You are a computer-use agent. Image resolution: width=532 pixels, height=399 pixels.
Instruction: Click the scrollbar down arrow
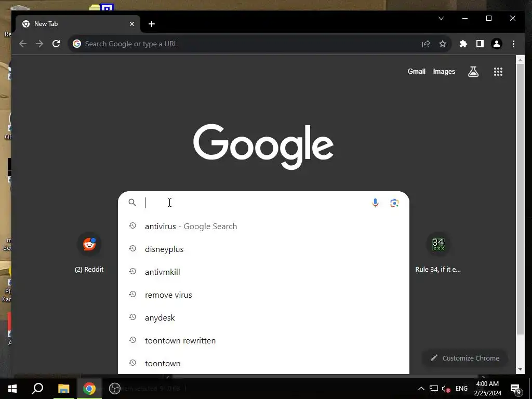tap(520, 369)
